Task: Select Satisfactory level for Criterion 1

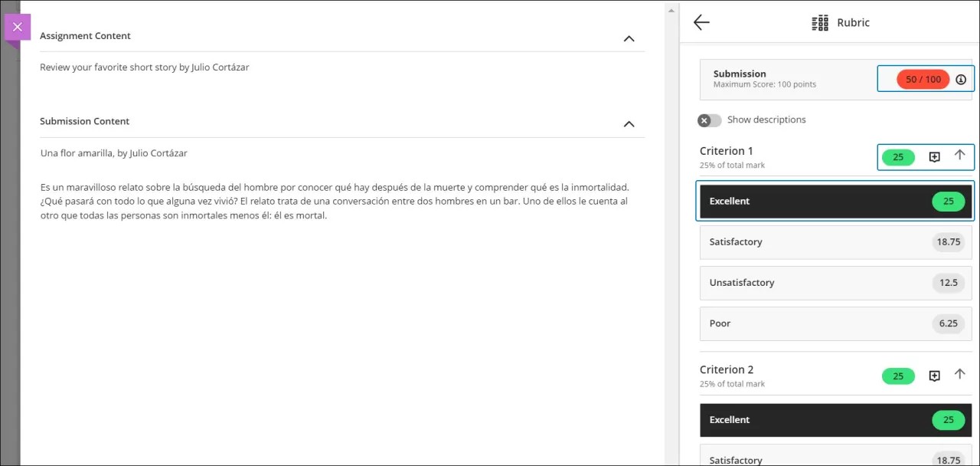Action: (x=835, y=242)
